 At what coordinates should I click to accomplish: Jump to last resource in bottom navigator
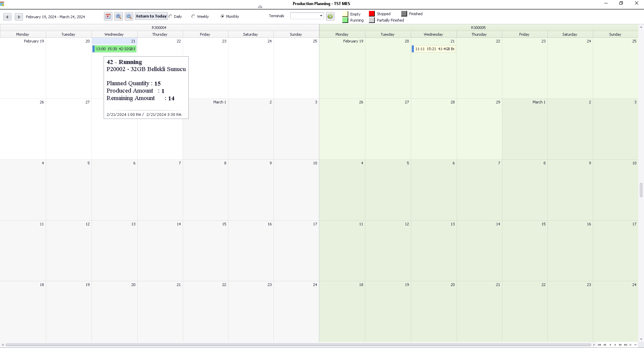(x=625, y=345)
